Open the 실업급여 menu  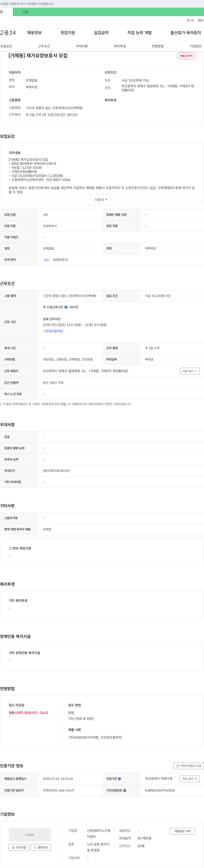(x=101, y=33)
